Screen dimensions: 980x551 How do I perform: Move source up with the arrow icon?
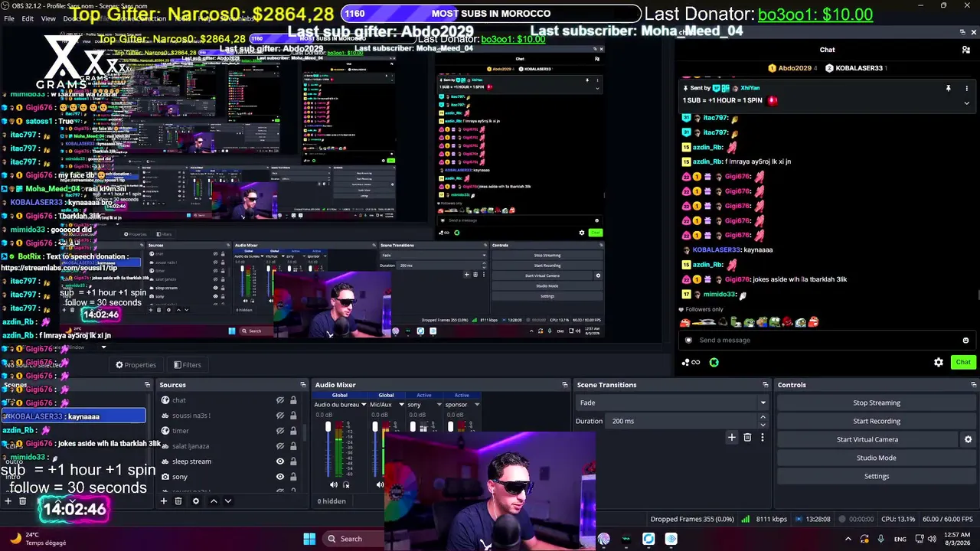(214, 501)
